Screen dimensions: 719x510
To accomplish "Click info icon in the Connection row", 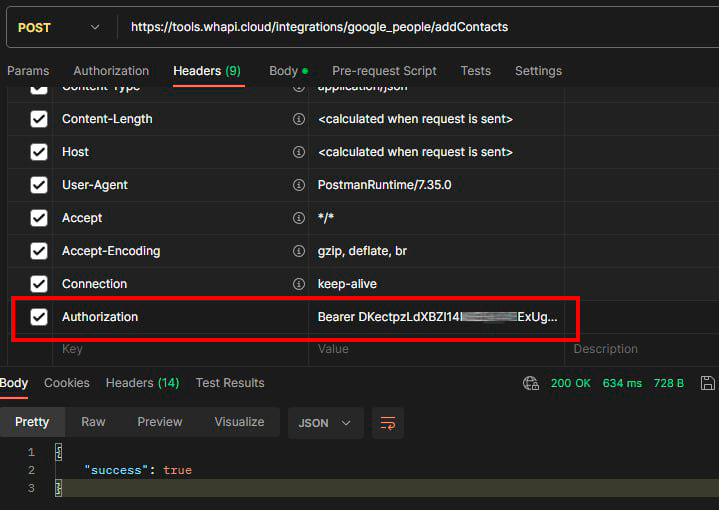I will pyautogui.click(x=298, y=284).
